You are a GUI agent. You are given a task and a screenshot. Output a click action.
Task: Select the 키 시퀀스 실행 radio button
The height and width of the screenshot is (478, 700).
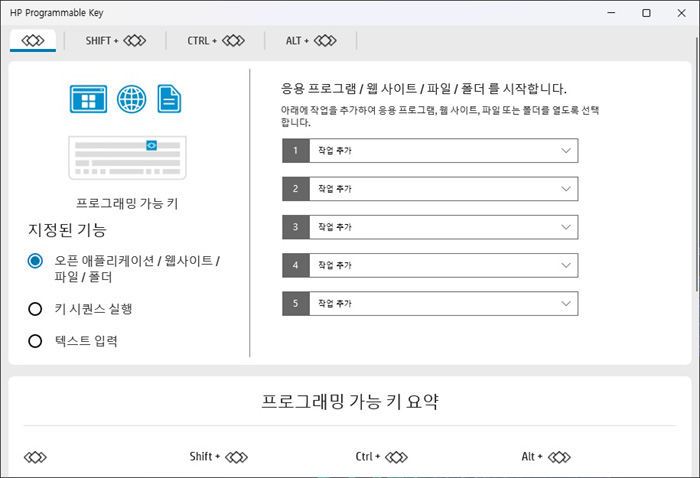click(x=35, y=309)
